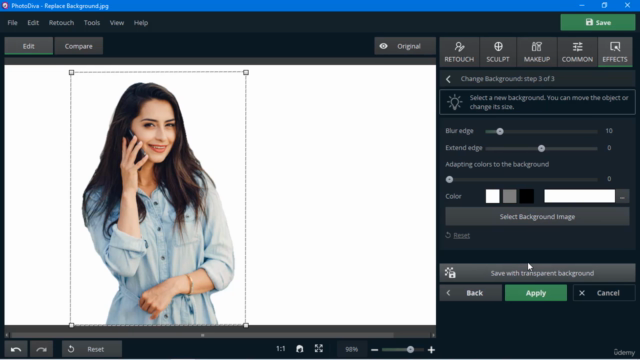Open the Tools menu

[92, 23]
